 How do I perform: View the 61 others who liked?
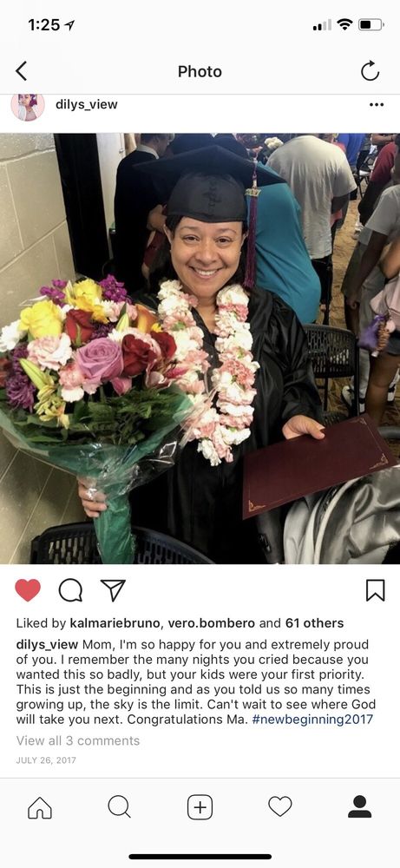click(x=314, y=623)
